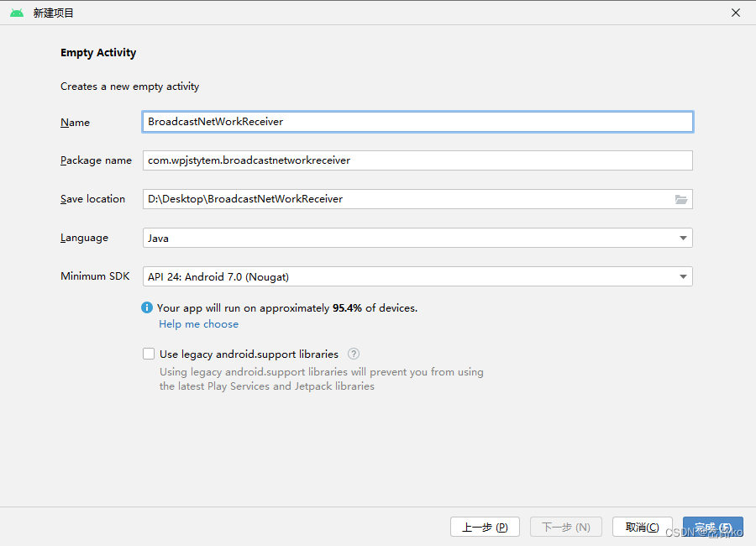The height and width of the screenshot is (546, 756).
Task: Click the Package name label text
Action: coord(96,160)
